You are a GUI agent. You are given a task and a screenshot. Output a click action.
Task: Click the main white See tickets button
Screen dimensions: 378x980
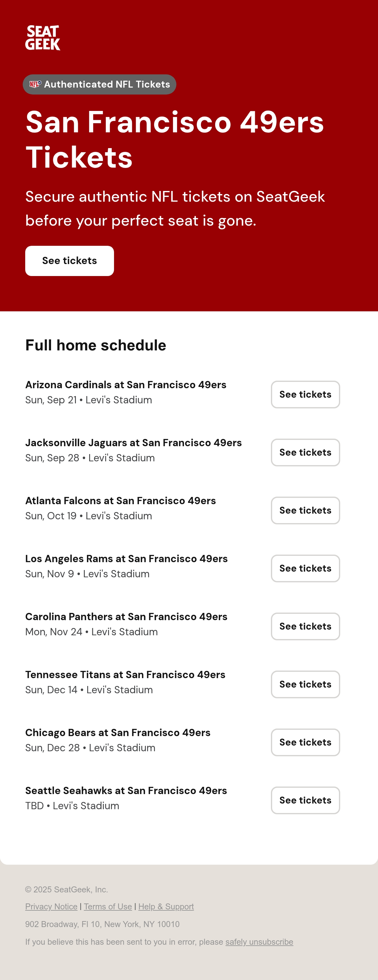click(x=70, y=261)
